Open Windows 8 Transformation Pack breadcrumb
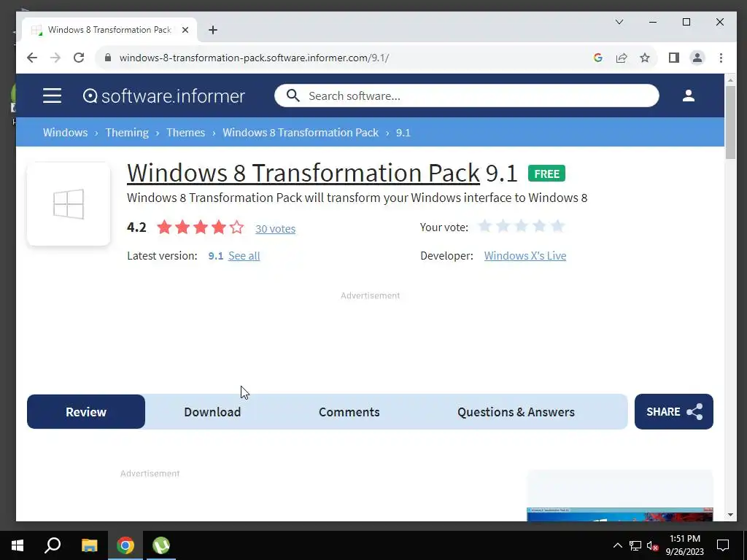The image size is (747, 560). click(x=301, y=133)
